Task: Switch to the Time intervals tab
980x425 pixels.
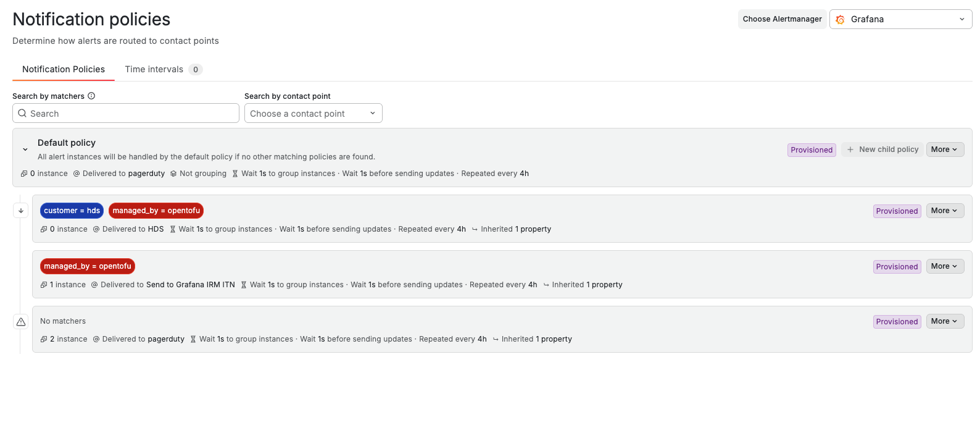Action: coord(164,69)
